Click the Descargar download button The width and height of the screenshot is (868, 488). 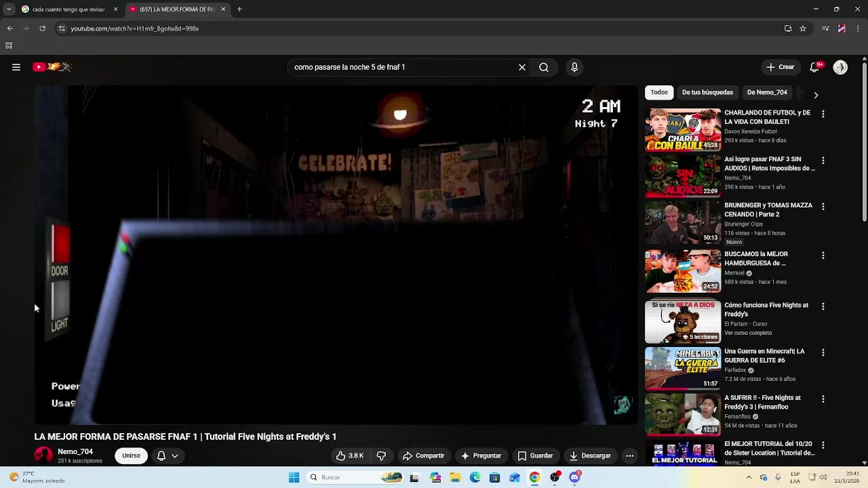[x=590, y=455]
